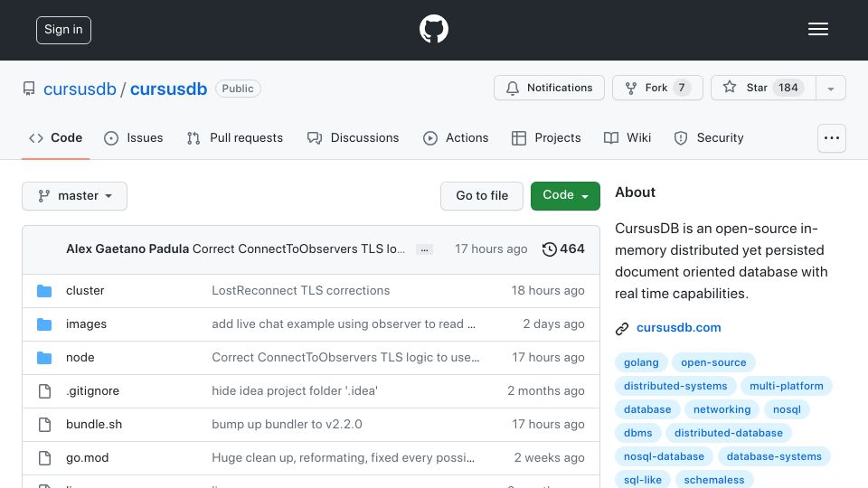
Task: Open commit 'LostReconnect TLS corrections'
Action: [x=300, y=290]
